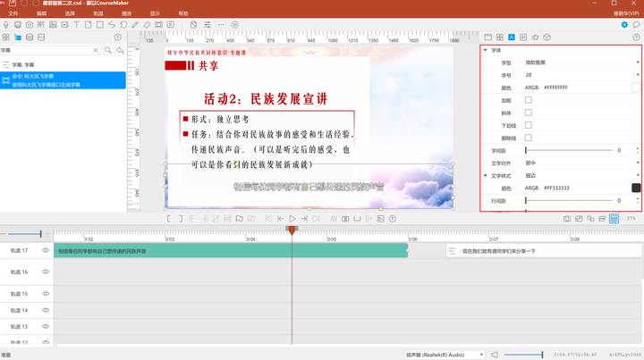
Task: Enable the 斜体 italic checkbox
Action: (x=529, y=113)
